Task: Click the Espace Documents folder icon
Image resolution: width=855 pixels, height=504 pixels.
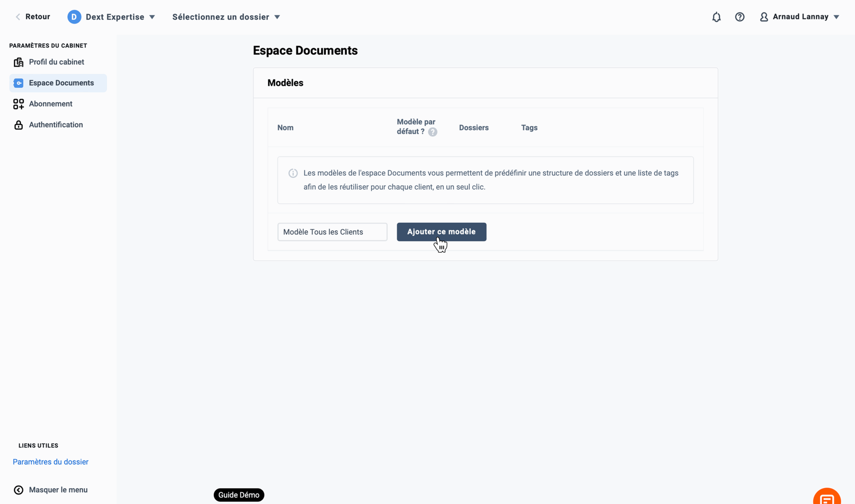Action: click(x=19, y=83)
